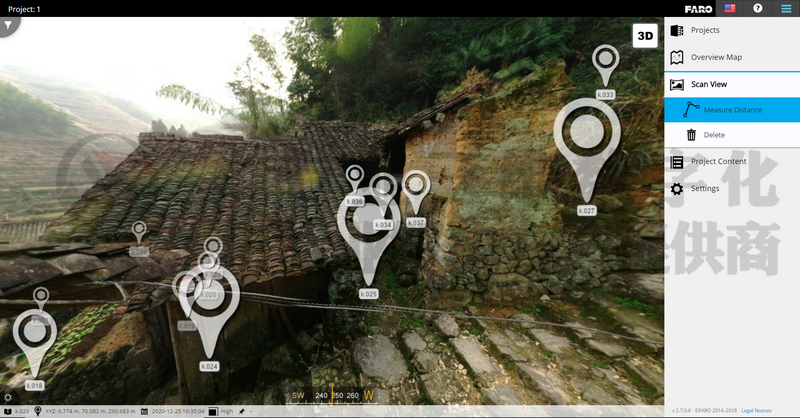
Task: Click the location pin icon beside XYZ
Action: tap(37, 411)
